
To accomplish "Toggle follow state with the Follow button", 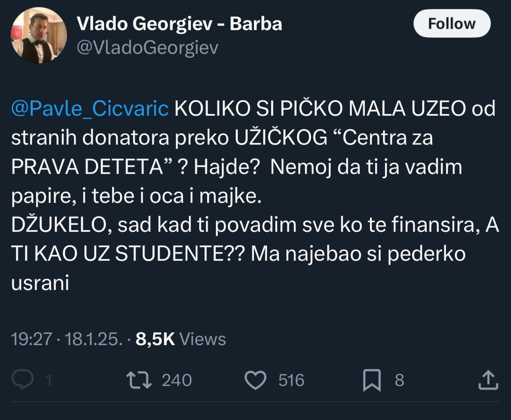I will coord(452,23).
